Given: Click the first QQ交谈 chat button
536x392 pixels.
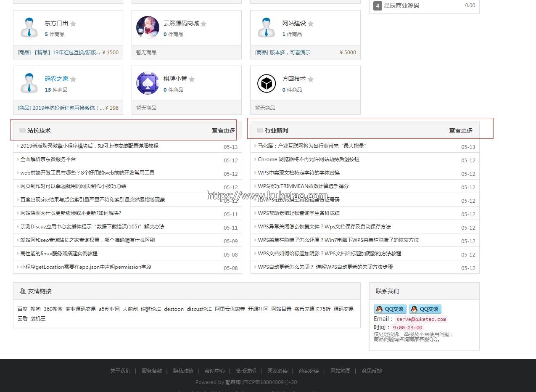Looking at the screenshot, I should (x=390, y=309).
